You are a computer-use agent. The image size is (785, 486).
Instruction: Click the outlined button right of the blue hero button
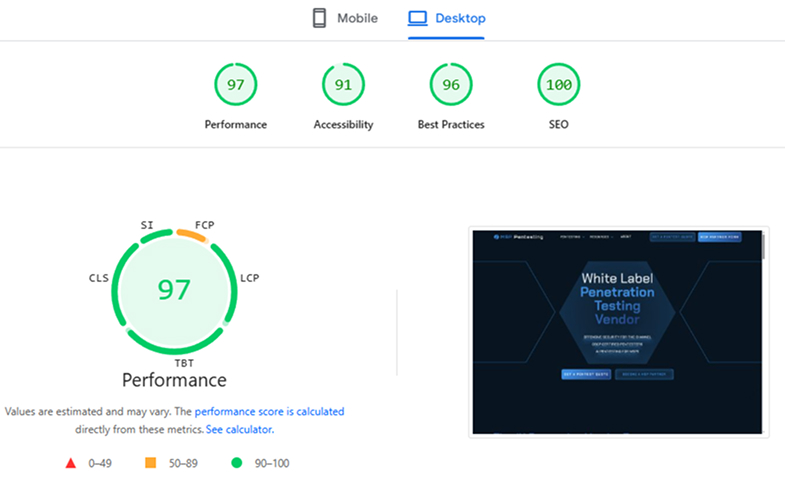pos(644,374)
